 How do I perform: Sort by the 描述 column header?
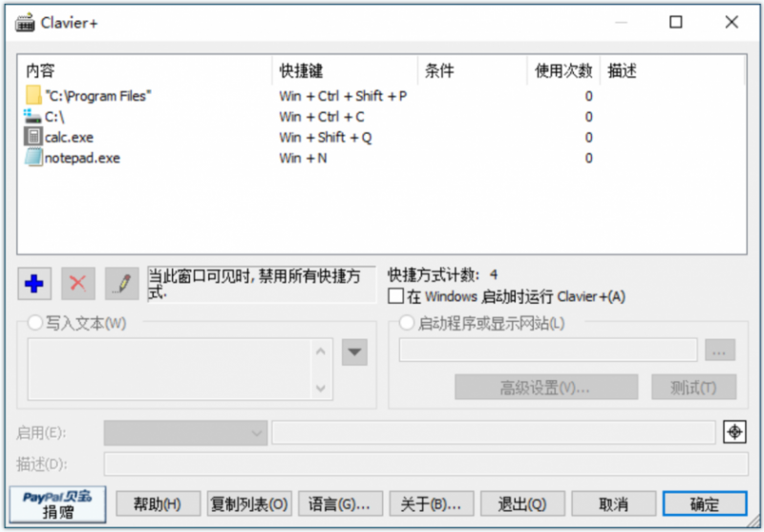point(672,71)
